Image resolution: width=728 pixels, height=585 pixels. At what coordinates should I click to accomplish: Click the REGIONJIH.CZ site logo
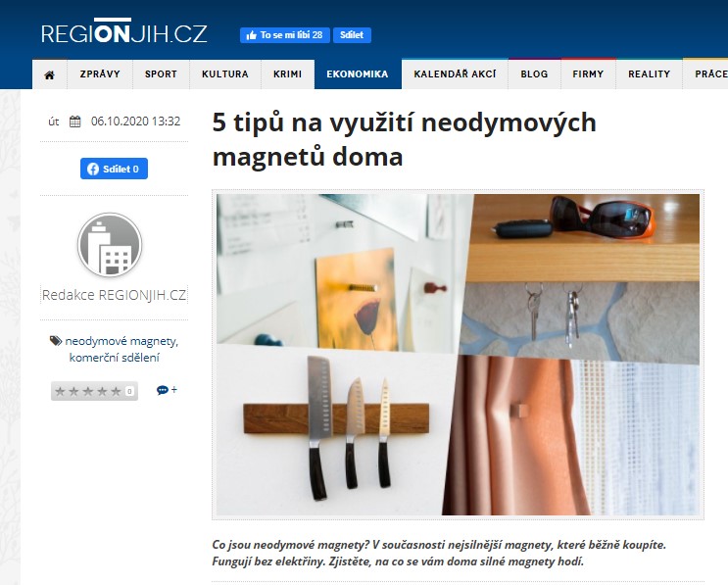point(124,31)
